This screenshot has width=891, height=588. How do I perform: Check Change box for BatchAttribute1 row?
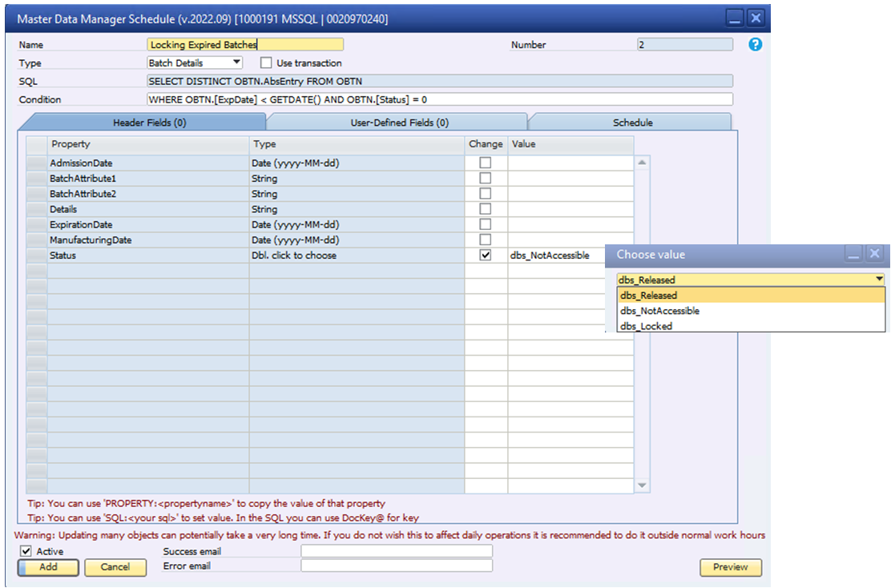click(486, 179)
